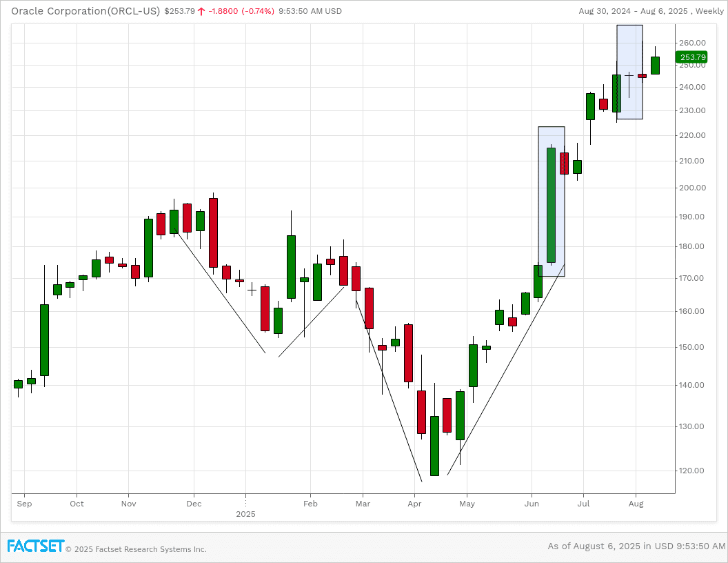The width and height of the screenshot is (728, 563).
Task: Click the Oct x-axis label
Action: pos(77,504)
